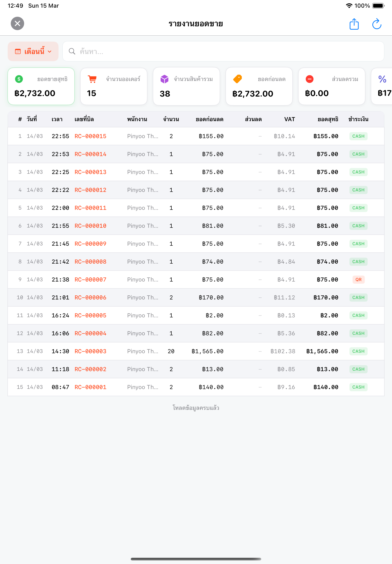Select the ยอดขายสุทธิ green dollar card
392x564 pixels.
(41, 86)
